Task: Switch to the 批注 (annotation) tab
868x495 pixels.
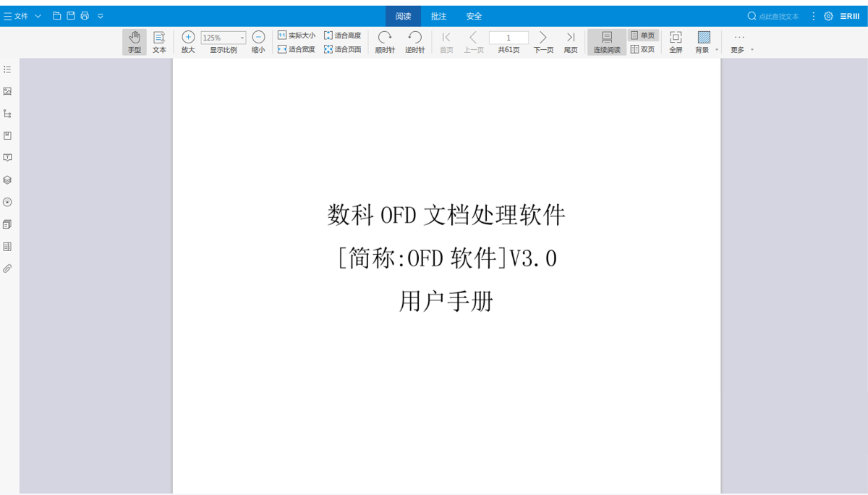Action: pos(438,16)
